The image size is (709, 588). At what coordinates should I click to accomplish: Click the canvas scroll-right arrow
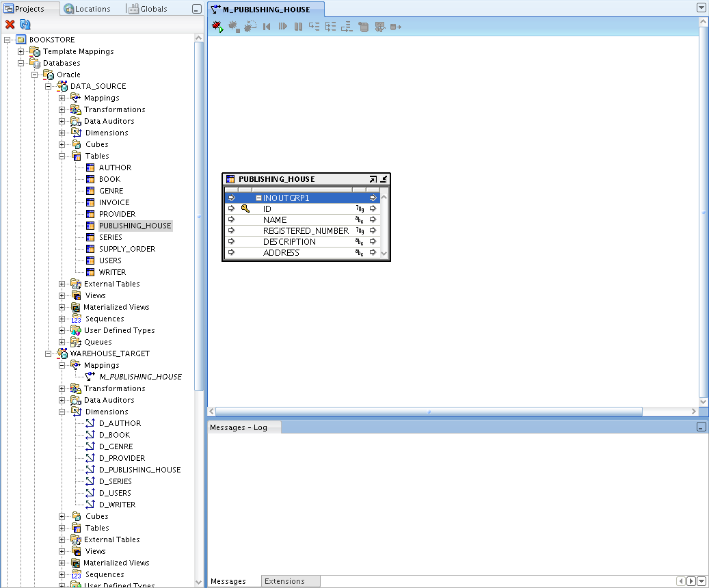[694, 412]
